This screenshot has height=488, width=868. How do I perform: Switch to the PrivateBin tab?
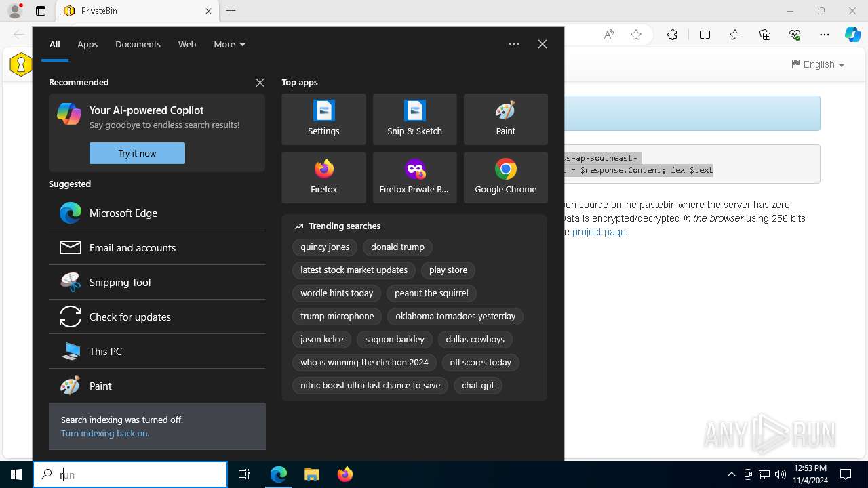pos(138,11)
